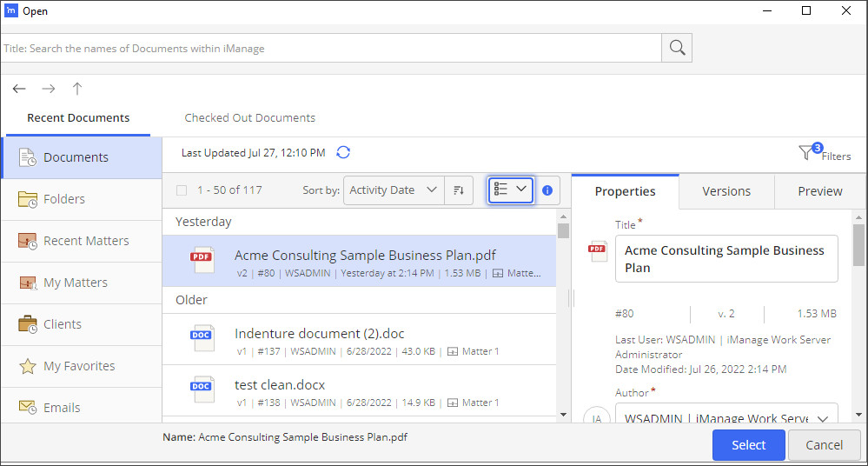Click the document list vertical scrollbar
This screenshot has height=466, width=868.
564,316
